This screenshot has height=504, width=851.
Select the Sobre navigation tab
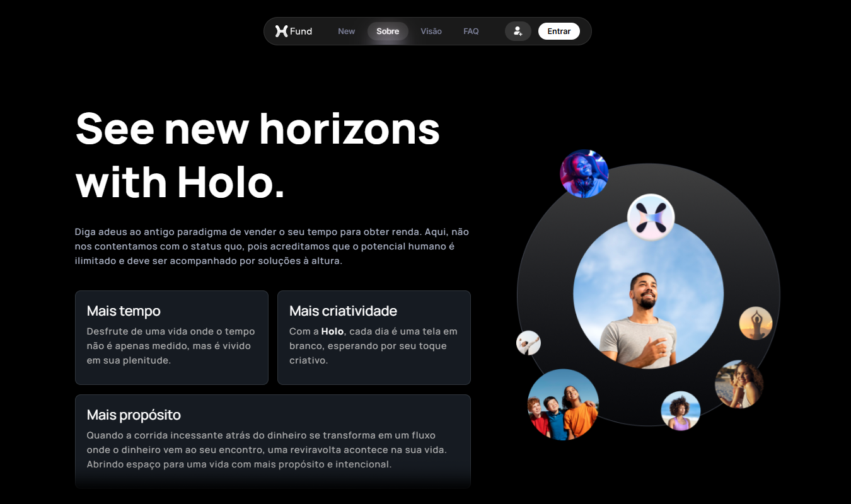[388, 31]
